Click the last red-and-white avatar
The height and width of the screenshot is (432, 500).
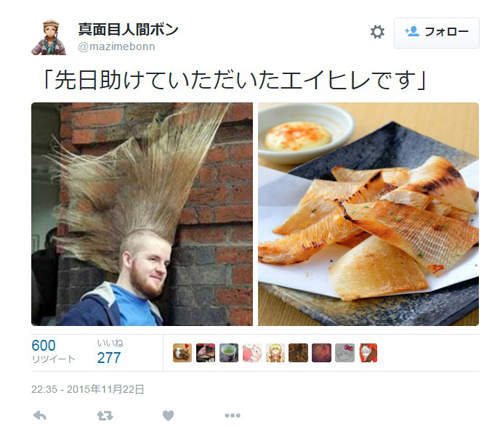click(368, 353)
